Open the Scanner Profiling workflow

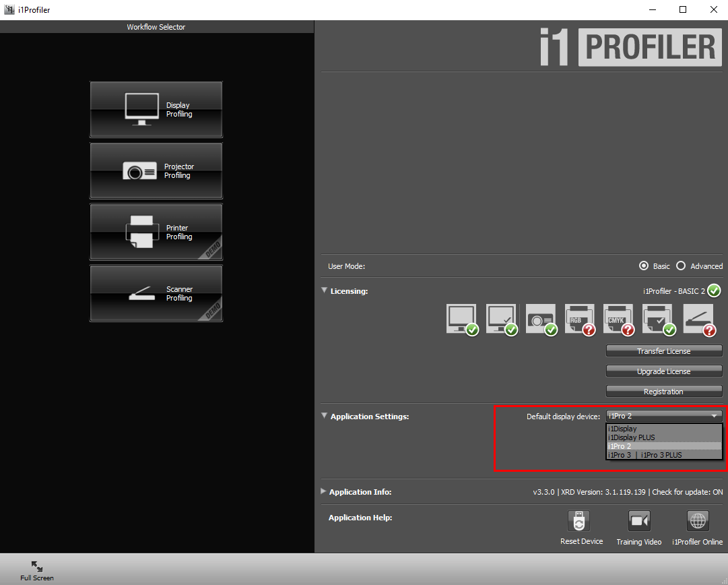(x=156, y=293)
